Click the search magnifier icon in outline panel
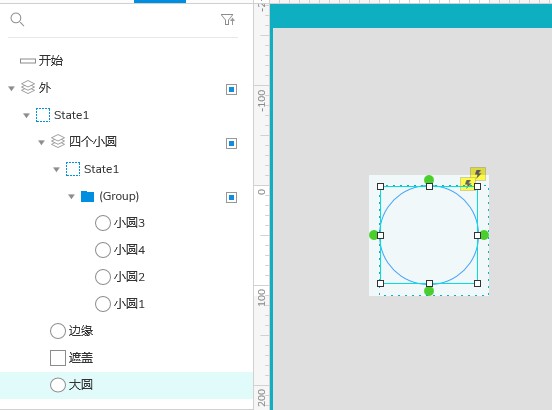This screenshot has height=410, width=552. (17, 19)
